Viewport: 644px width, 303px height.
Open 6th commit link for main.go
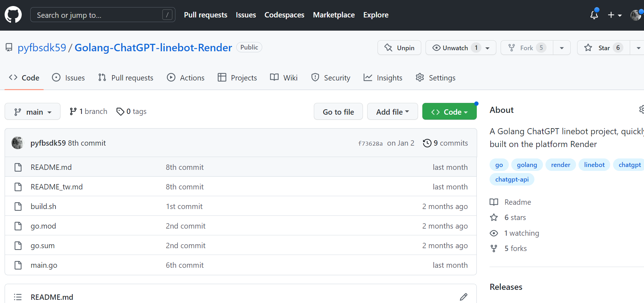185,265
